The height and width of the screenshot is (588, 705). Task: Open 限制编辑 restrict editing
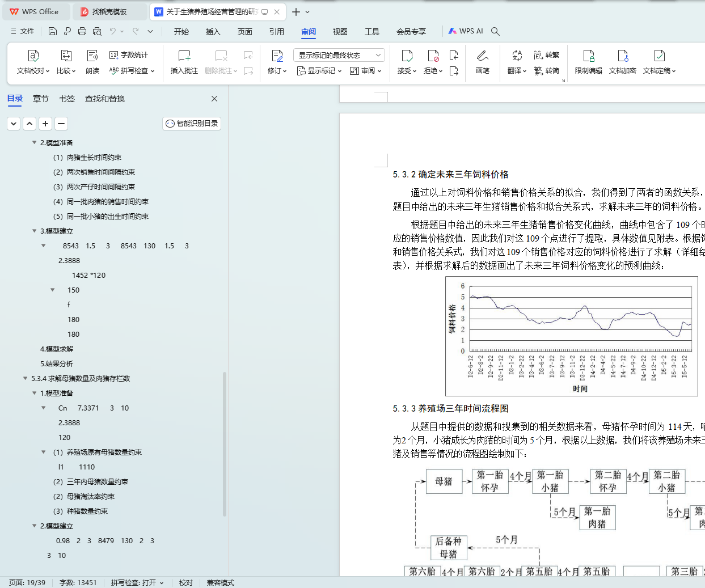[589, 62]
